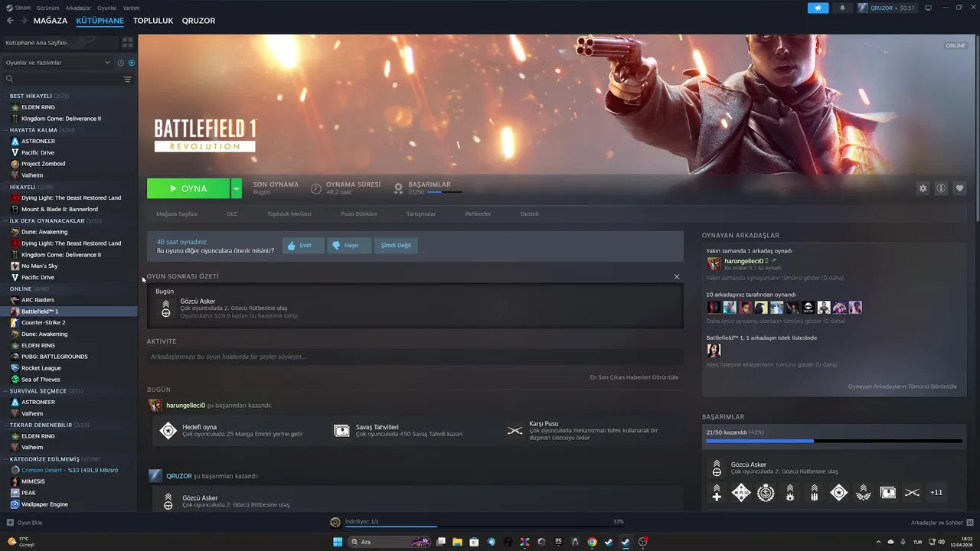Screen dimensions: 980x551
Task: Open the Steam menu
Action: (19, 8)
